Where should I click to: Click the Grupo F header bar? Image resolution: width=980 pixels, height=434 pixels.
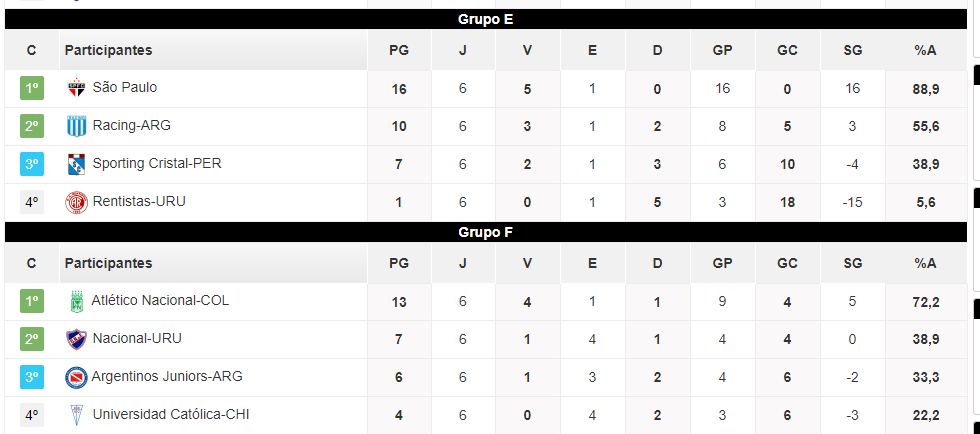click(486, 233)
